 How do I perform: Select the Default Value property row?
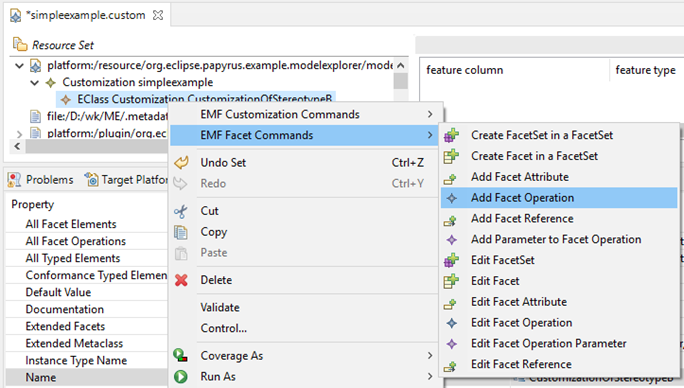[86, 292]
